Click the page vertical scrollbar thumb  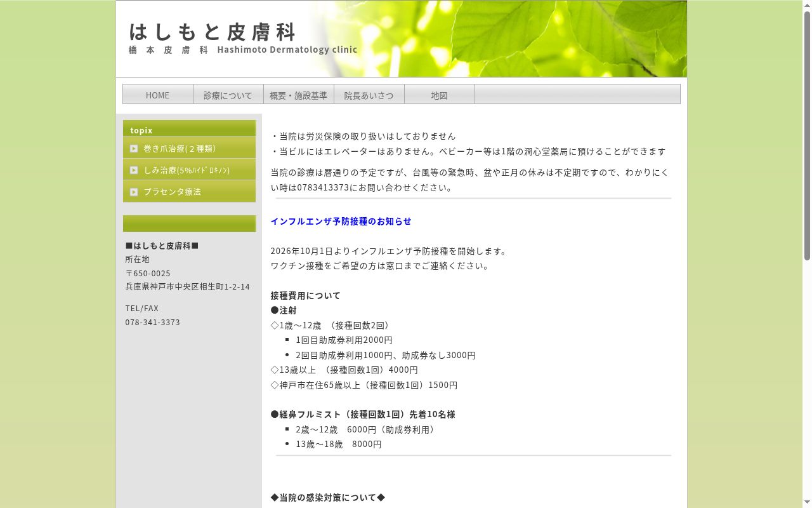pos(807,135)
